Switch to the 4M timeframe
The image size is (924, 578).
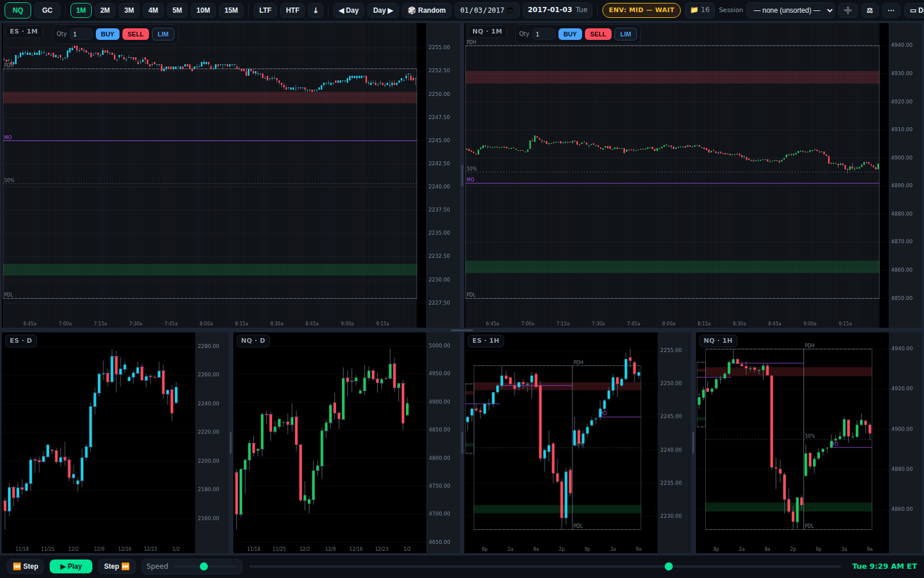pos(153,10)
